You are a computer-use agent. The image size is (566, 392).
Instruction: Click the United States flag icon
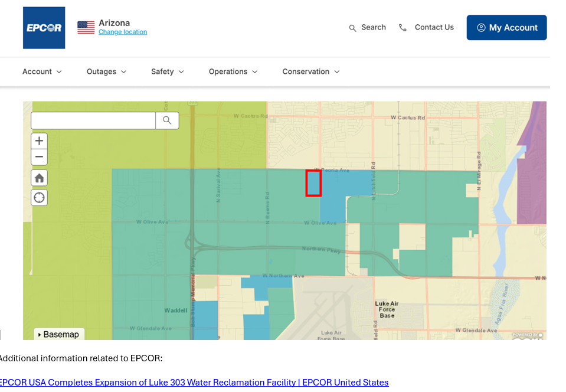pos(86,27)
